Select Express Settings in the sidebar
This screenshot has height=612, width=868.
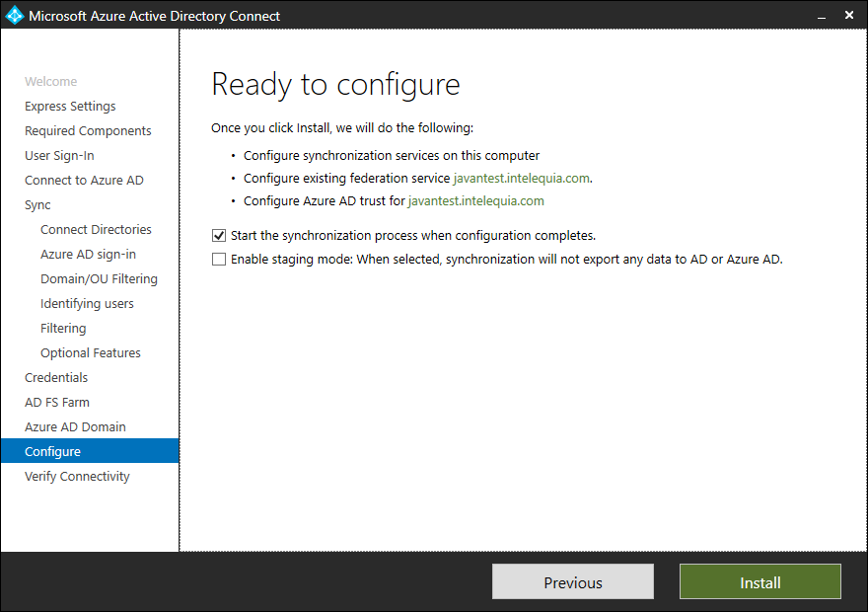click(x=70, y=106)
